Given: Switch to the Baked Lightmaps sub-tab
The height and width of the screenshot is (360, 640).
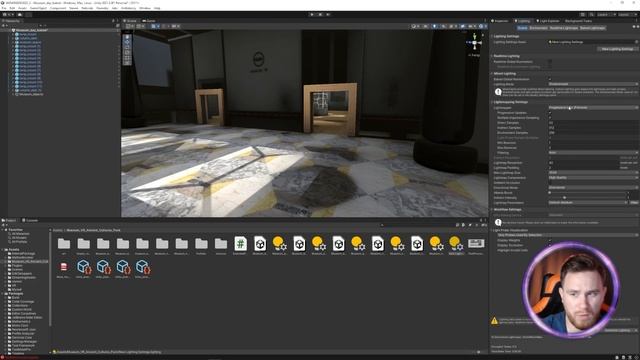Looking at the screenshot, I should (592, 28).
